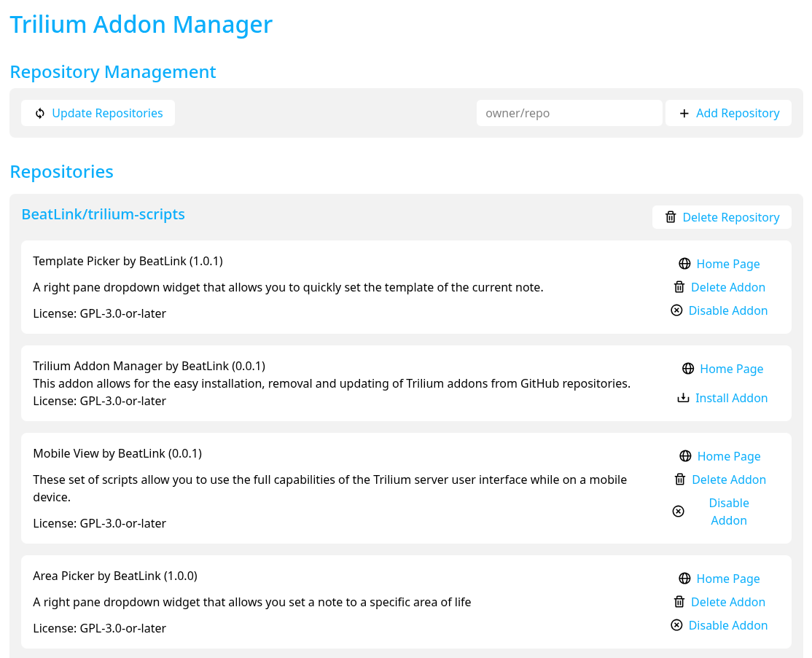Click Mobile View's 'These set of scripts' description

click(330, 488)
